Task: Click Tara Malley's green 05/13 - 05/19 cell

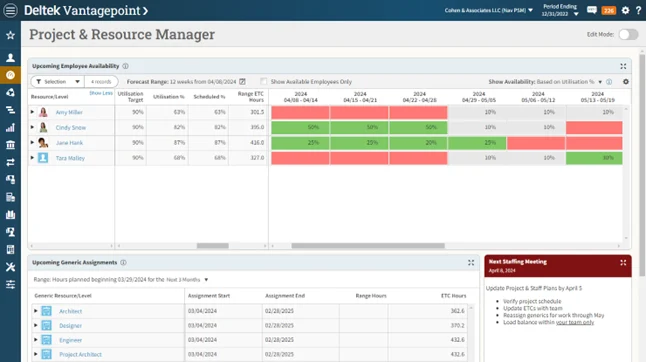Action: pyautogui.click(x=594, y=158)
